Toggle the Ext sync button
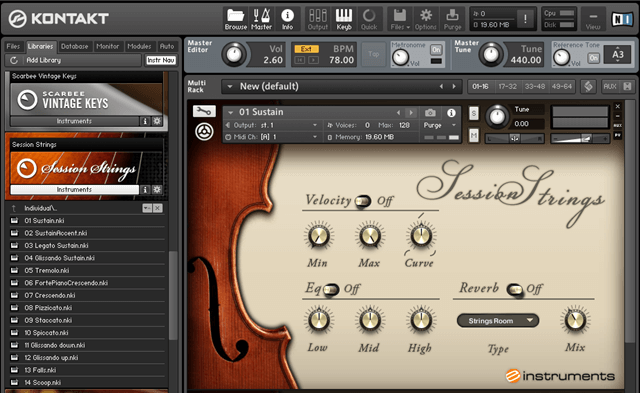This screenshot has height=393, width=640. tap(306, 49)
